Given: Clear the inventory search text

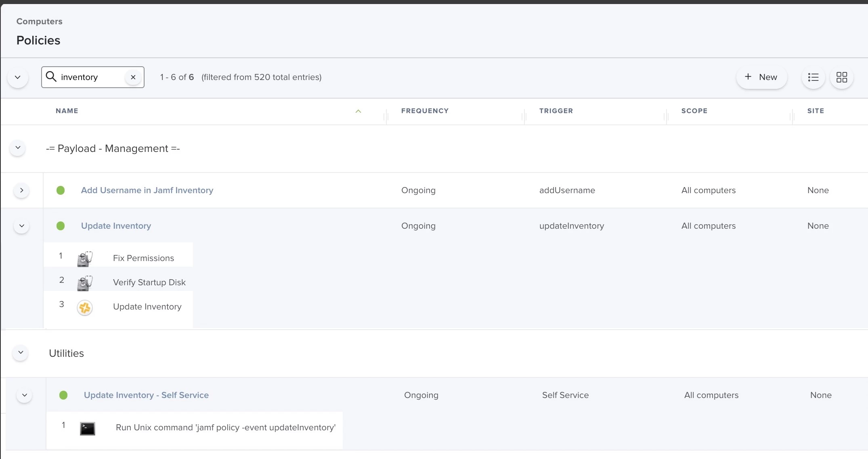Looking at the screenshot, I should click(x=133, y=77).
